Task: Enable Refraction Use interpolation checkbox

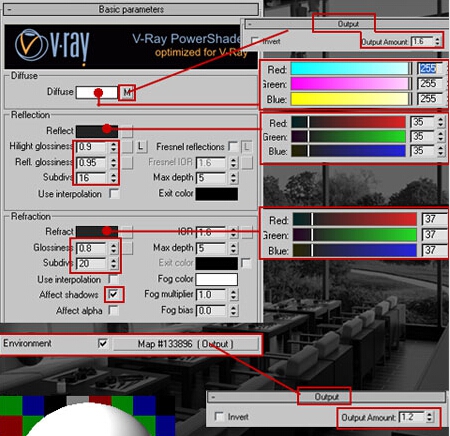Action: click(113, 279)
